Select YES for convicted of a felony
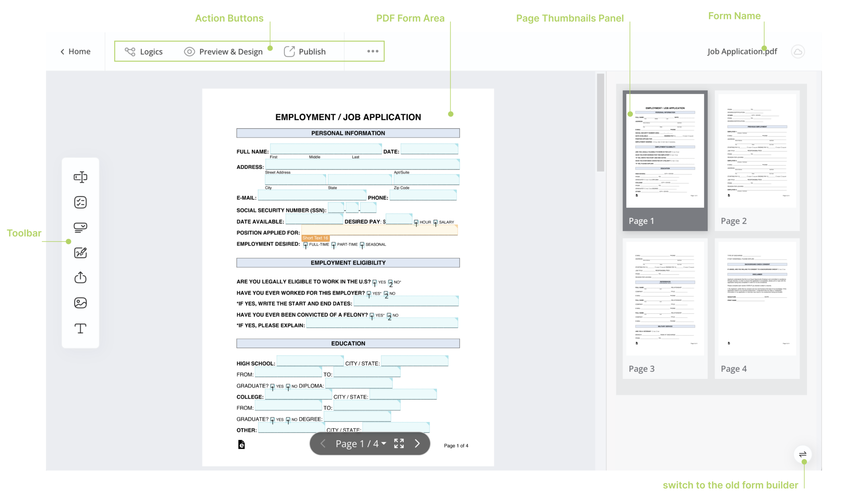Screen dimensions: 868x504 [x=372, y=315]
